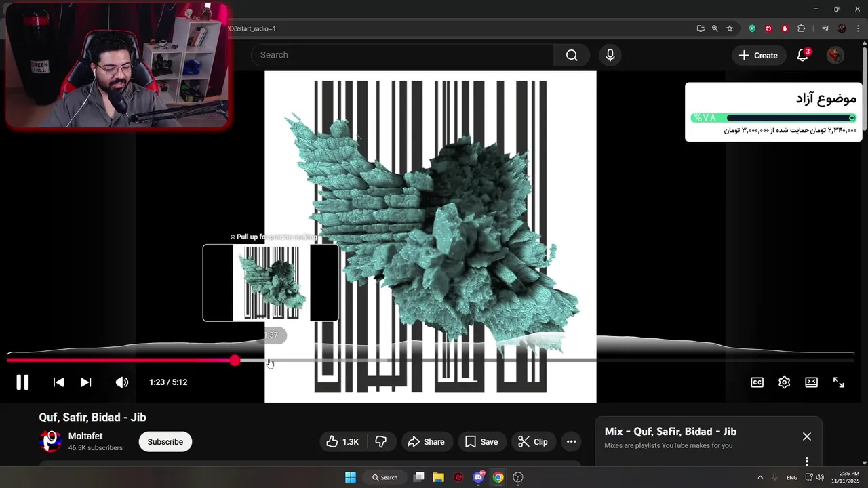The image size is (868, 488).
Task: Open the Moltafet channel name link
Action: (x=85, y=436)
